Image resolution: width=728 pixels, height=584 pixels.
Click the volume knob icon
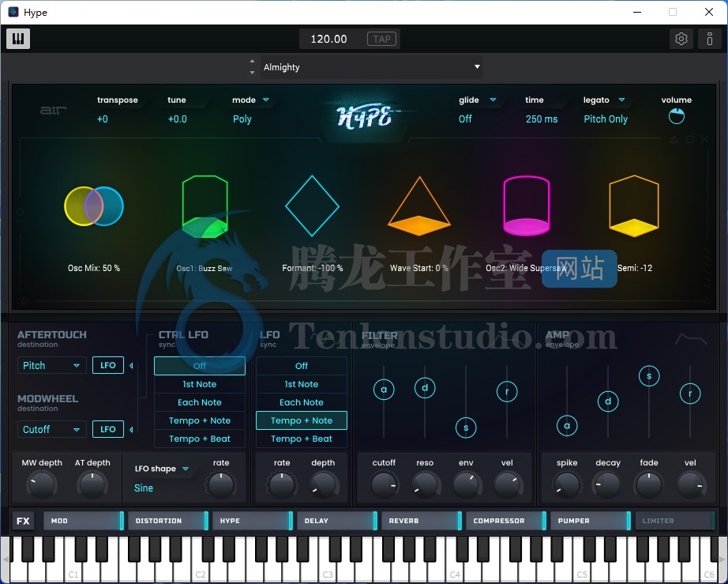[x=677, y=116]
